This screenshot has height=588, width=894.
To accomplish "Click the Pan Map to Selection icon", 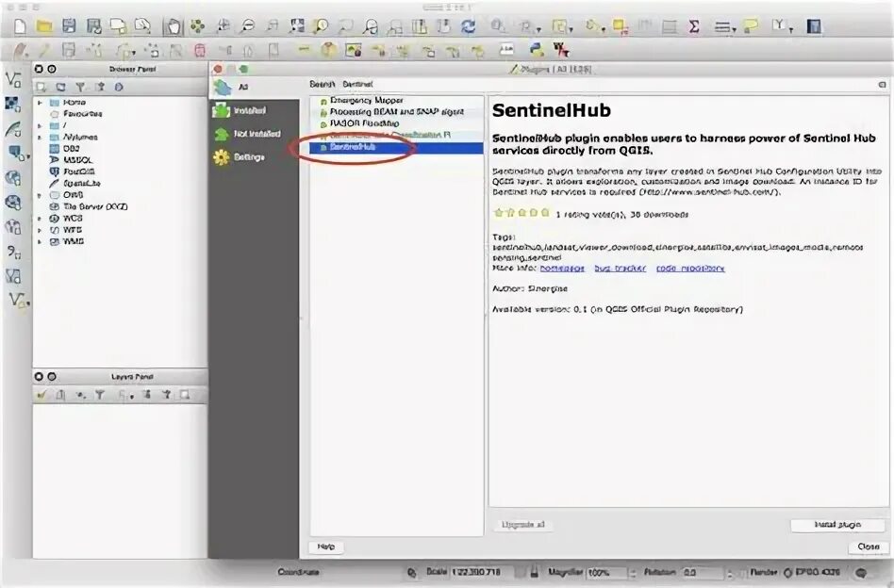I will pyautogui.click(x=197, y=26).
